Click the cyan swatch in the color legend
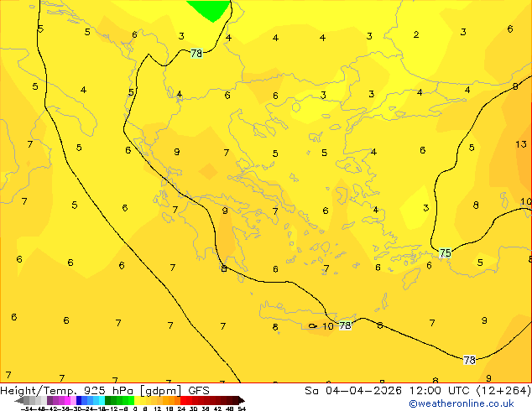 [102, 400]
